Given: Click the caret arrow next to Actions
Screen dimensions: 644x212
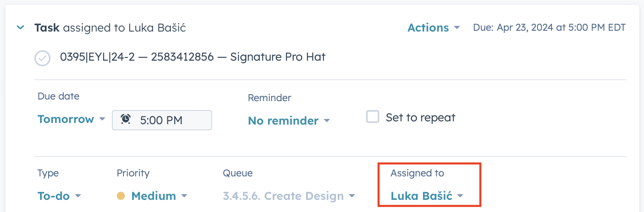Looking at the screenshot, I should pos(457,28).
